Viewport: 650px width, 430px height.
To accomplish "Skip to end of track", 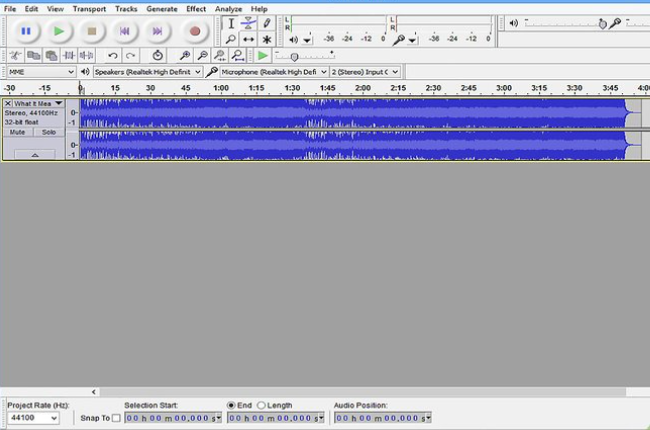I will (157, 31).
